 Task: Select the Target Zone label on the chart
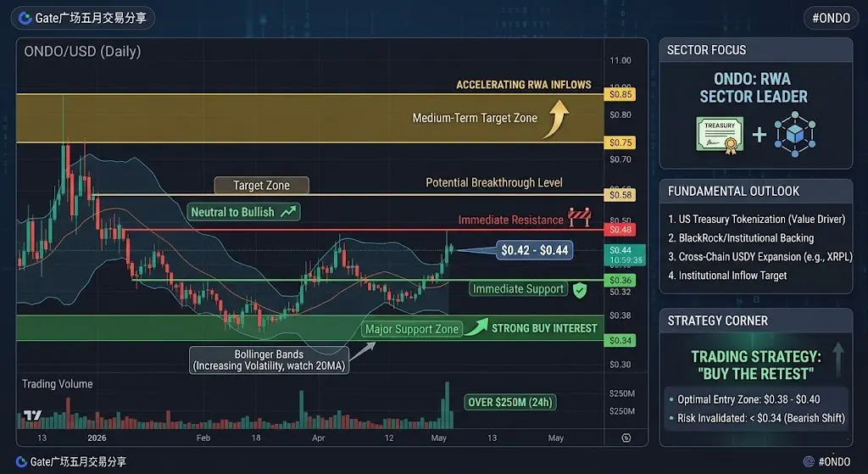point(261,186)
